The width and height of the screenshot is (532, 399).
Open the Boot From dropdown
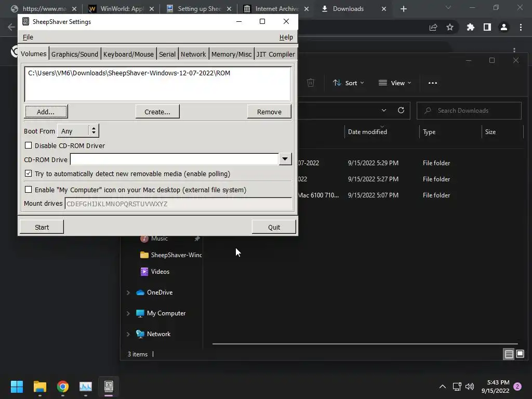78,131
